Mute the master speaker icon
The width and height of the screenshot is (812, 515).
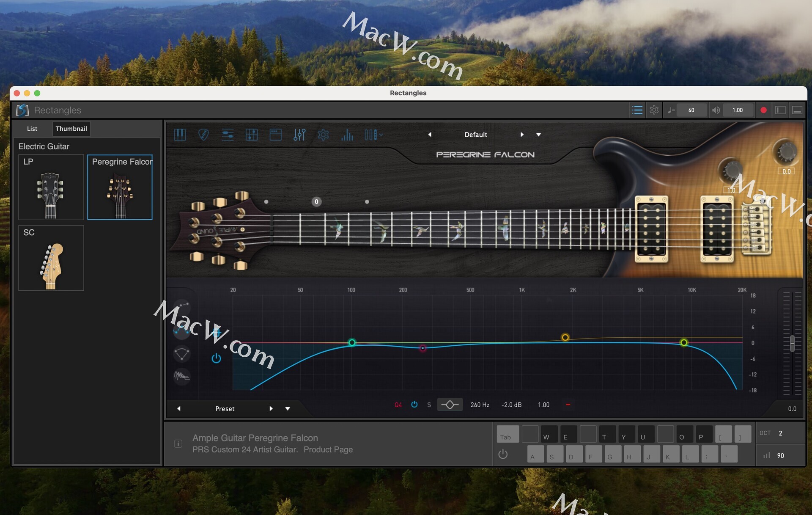716,110
